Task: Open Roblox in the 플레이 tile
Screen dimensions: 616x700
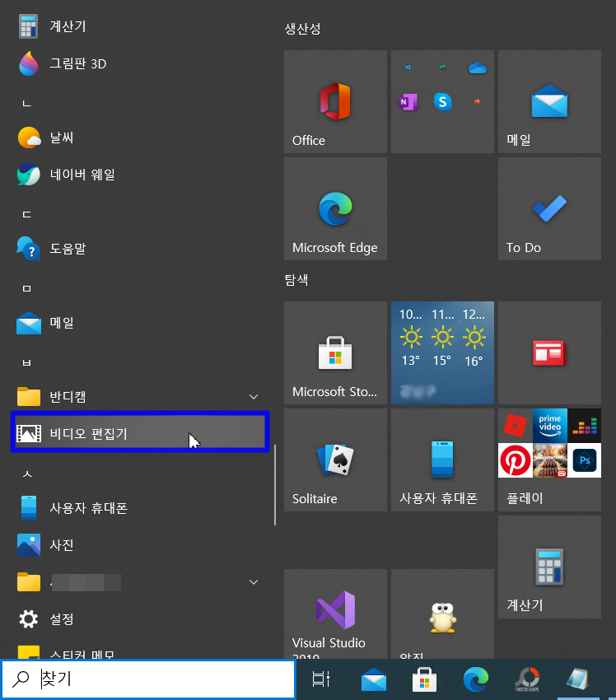Action: [516, 426]
